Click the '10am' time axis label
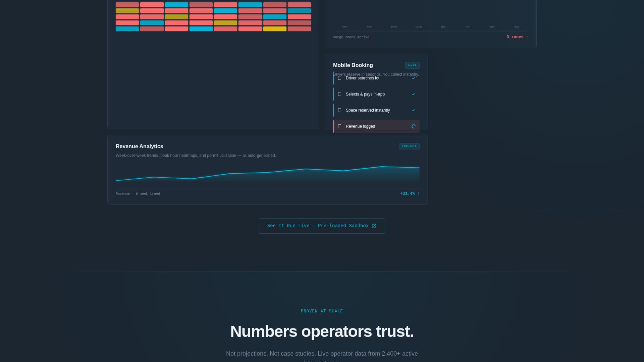This screenshot has height=362, width=644. [394, 27]
